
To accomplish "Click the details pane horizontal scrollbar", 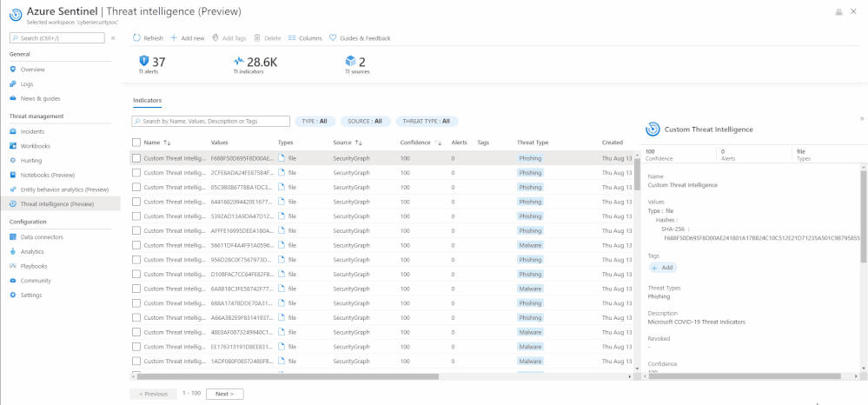I will (745, 376).
